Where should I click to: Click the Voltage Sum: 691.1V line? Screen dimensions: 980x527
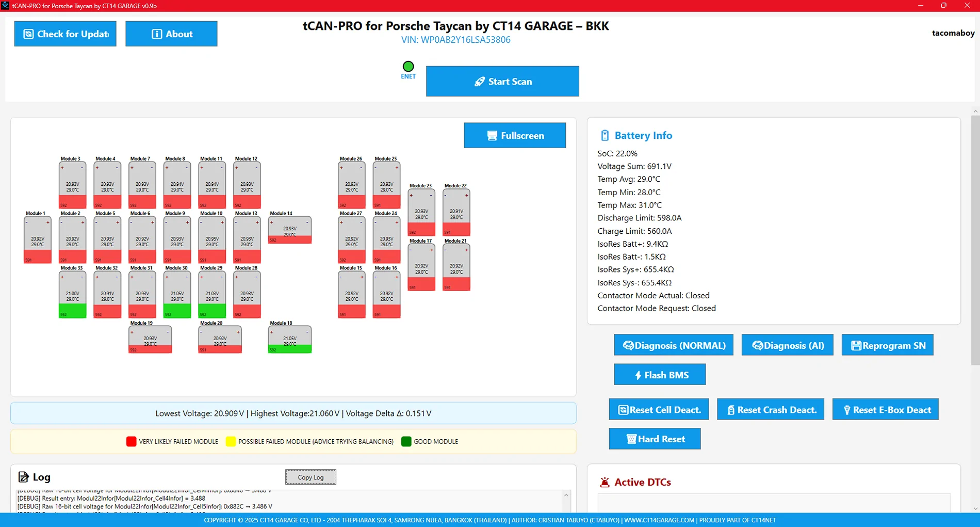634,166
